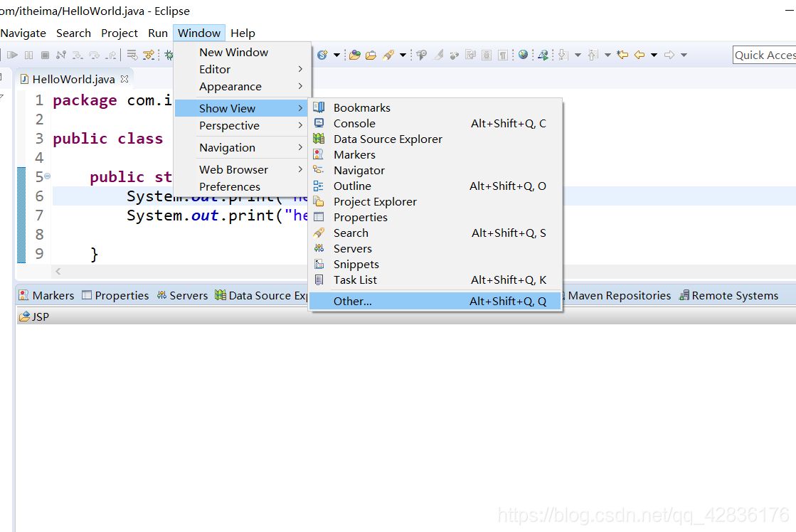Viewport: 796px width, 532px height.
Task: Toggle Word Wrap toolbar icon
Action: [x=471, y=55]
